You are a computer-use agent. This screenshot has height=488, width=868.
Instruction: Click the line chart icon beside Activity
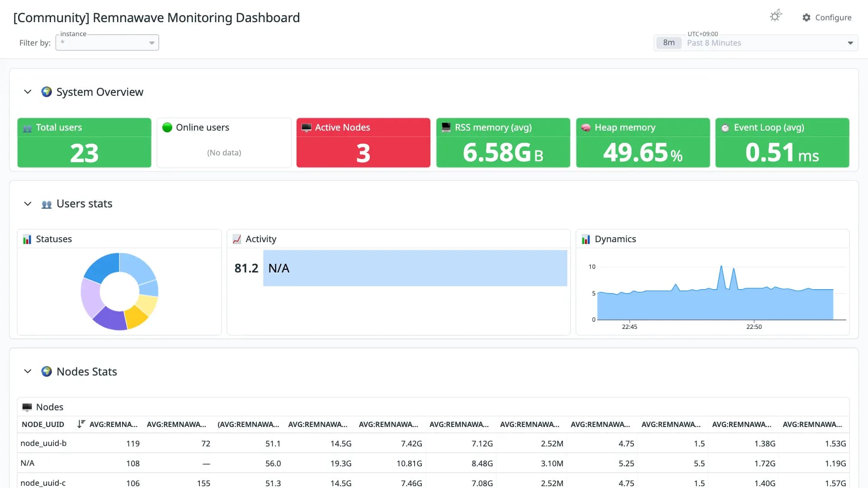tap(237, 239)
